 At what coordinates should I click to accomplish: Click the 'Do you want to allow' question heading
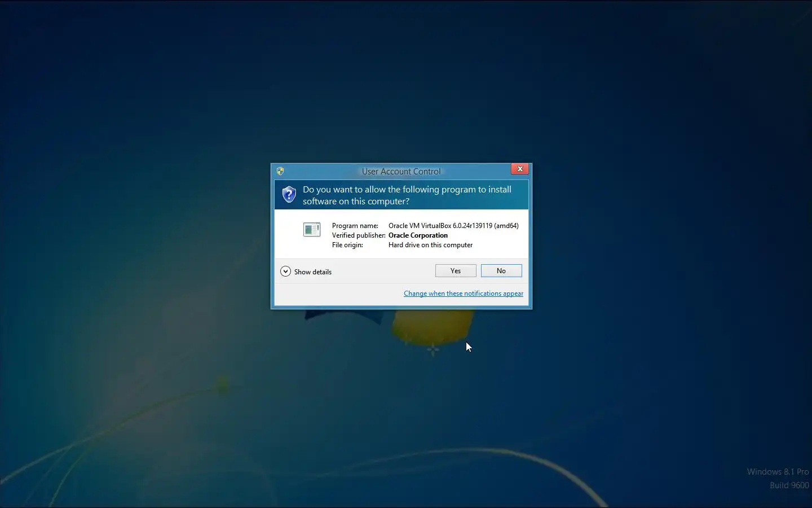click(x=407, y=195)
